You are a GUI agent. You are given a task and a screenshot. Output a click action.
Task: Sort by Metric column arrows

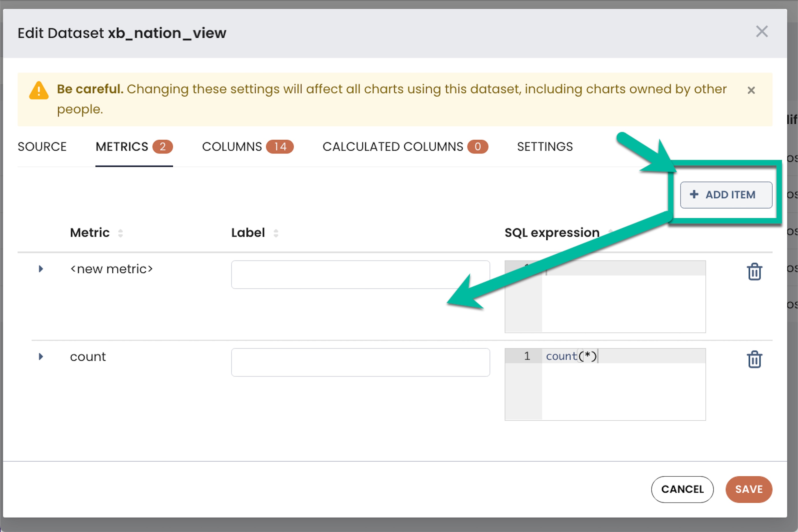coord(120,233)
